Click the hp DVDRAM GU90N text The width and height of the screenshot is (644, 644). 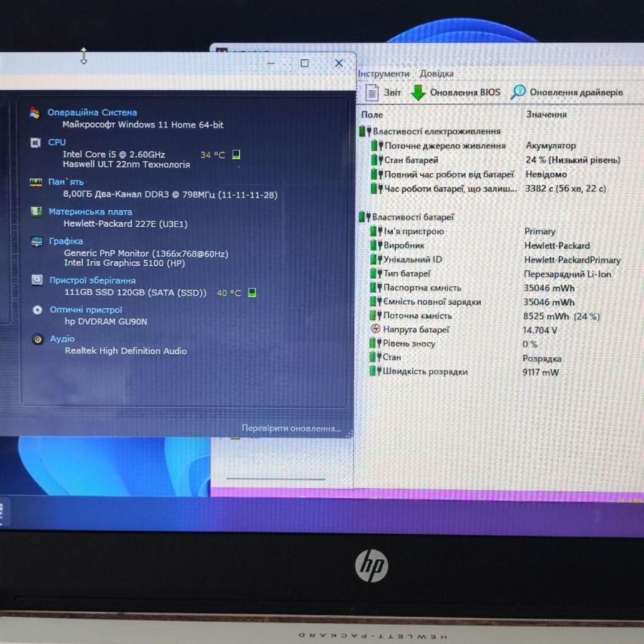point(106,321)
